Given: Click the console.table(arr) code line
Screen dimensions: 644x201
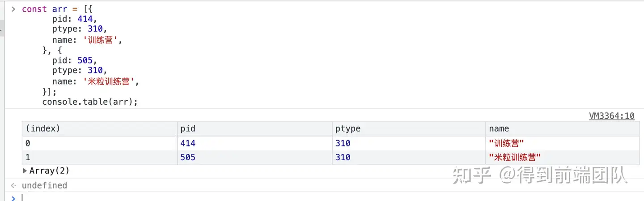Looking at the screenshot, I should 90,102.
